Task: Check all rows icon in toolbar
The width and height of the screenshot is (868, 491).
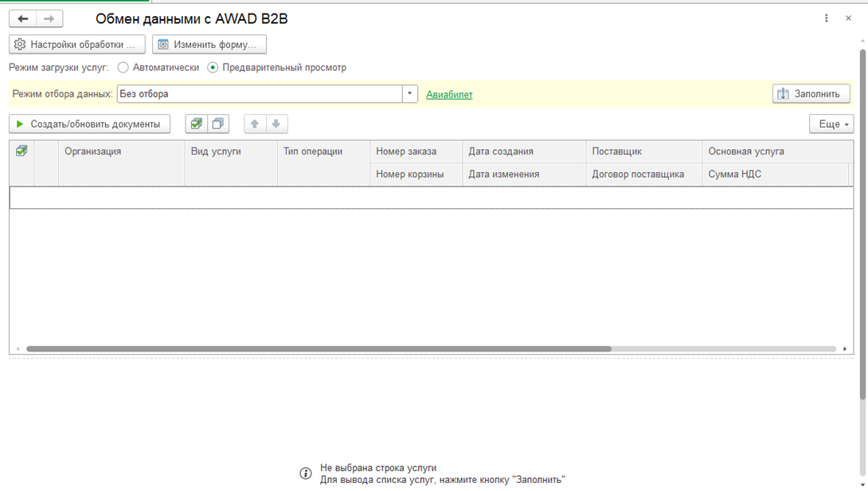Action: [x=197, y=124]
